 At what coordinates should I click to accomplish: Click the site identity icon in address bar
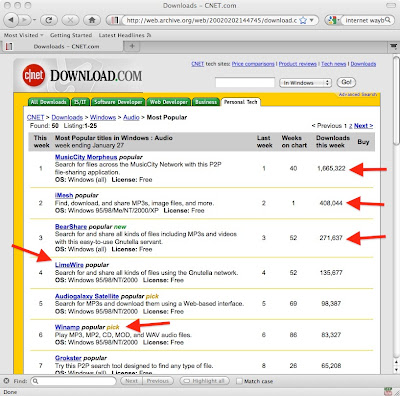tap(114, 20)
